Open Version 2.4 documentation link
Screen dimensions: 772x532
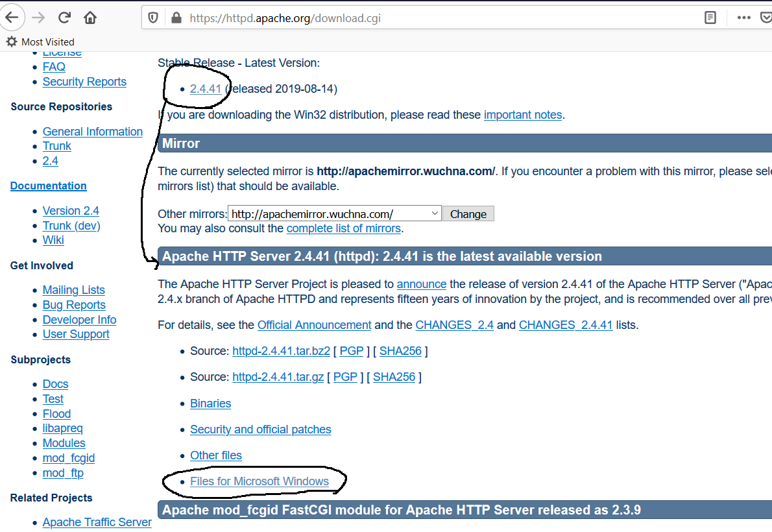71,211
